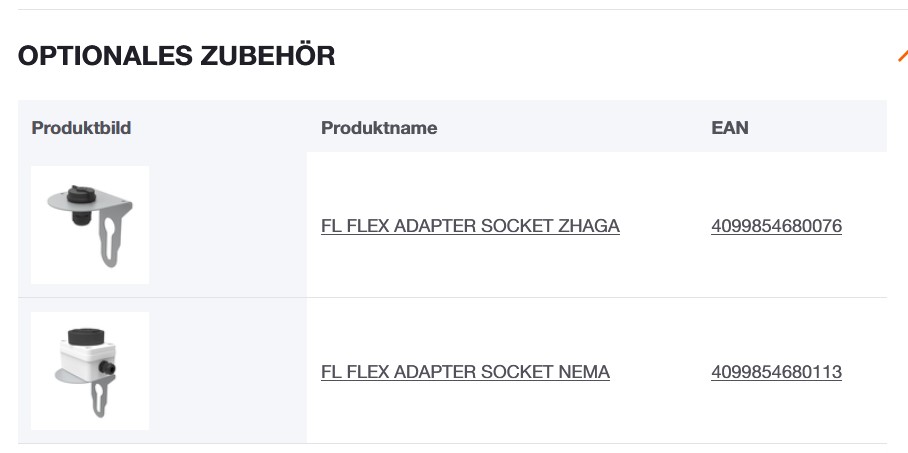Open the NEMA adapter socket product image

pos(90,371)
